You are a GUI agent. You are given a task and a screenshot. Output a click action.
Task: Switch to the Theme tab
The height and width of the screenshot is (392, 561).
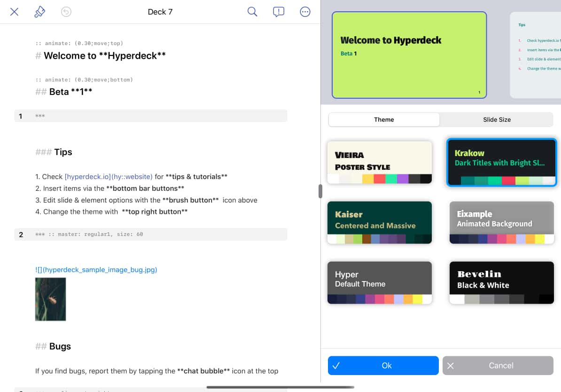tap(384, 119)
